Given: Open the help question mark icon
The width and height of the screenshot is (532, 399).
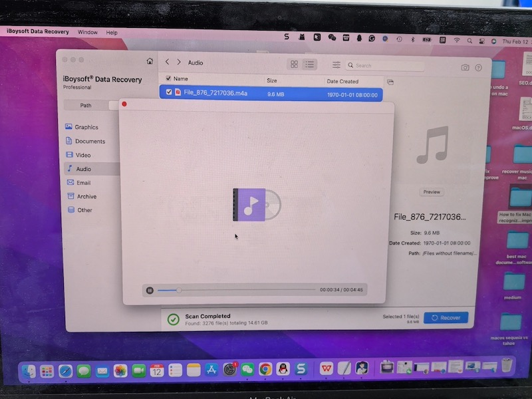Looking at the screenshot, I should point(478,68).
